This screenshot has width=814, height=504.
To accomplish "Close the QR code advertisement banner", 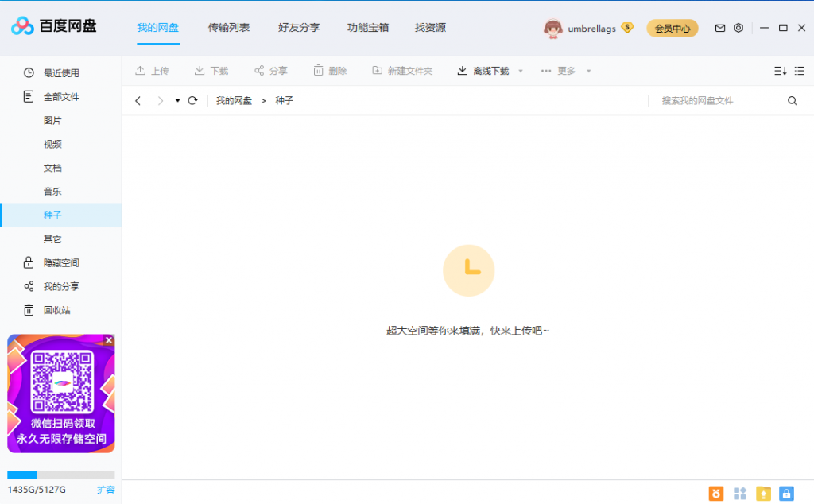I will pyautogui.click(x=109, y=340).
